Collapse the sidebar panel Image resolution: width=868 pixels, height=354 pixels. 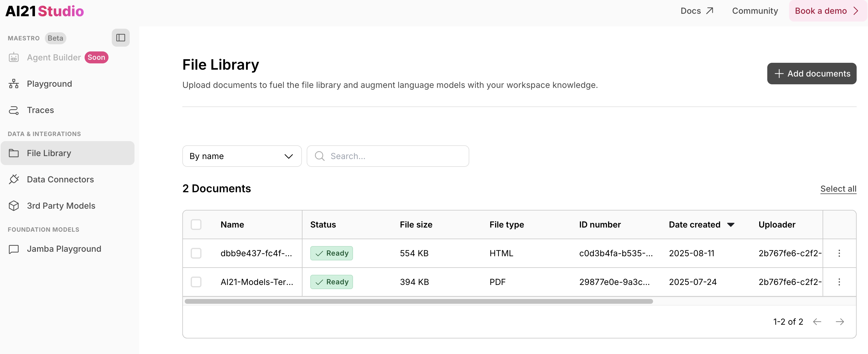(x=120, y=37)
